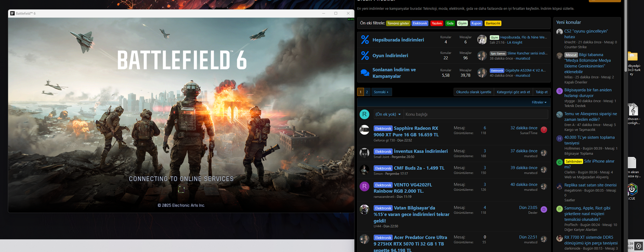644x252 pixels.
Task: Open VENTO VG4202FL Rainbow RGB thread
Action: [x=403, y=188]
